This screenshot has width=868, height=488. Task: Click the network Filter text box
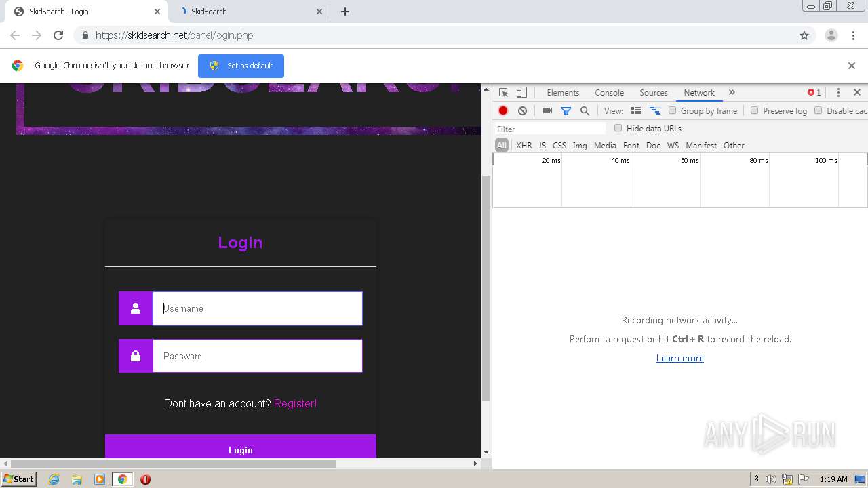pyautogui.click(x=550, y=129)
